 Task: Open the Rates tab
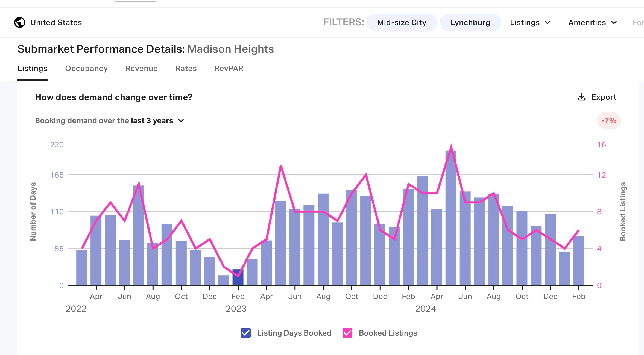(x=186, y=68)
